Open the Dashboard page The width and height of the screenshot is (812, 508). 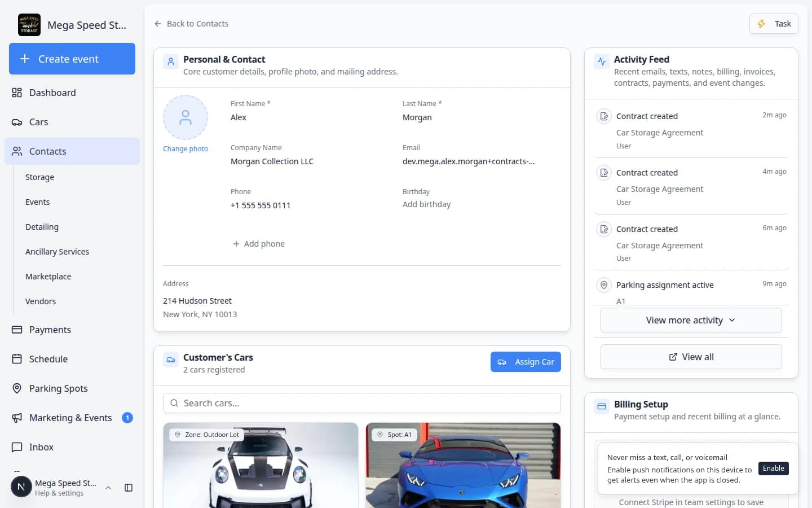(72, 93)
